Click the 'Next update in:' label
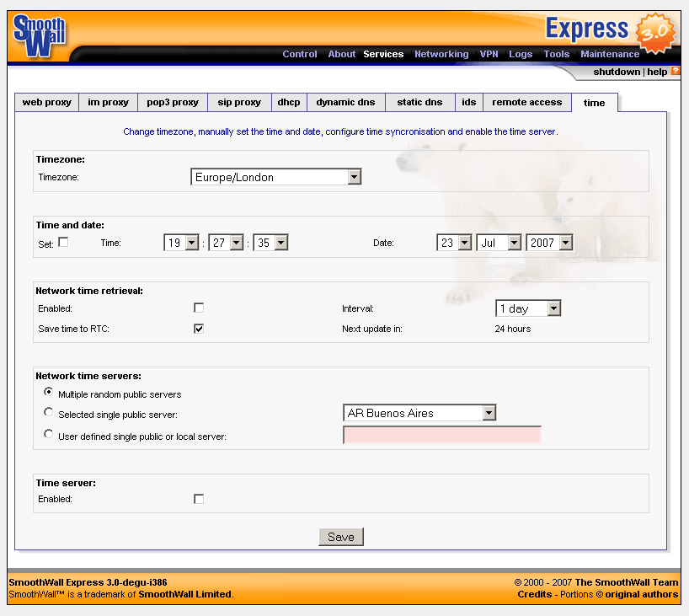Screen dimensions: 689x616 click(x=372, y=329)
